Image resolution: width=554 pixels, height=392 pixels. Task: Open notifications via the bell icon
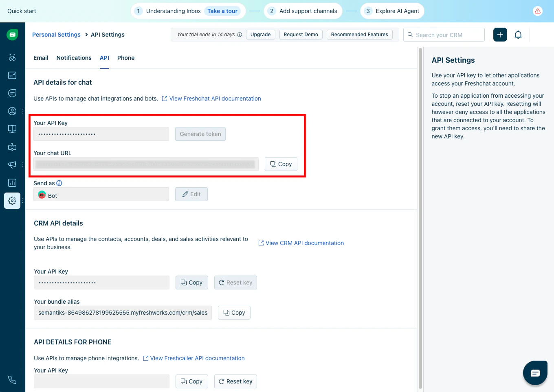[518, 35]
